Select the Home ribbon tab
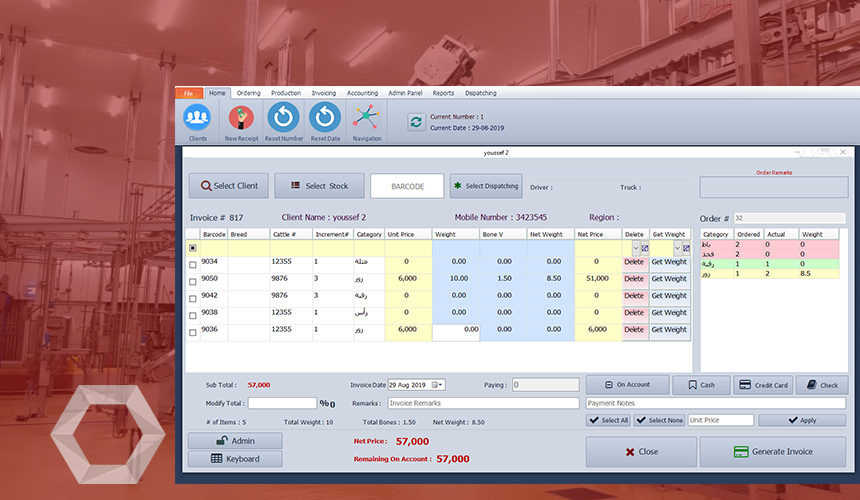 (217, 93)
